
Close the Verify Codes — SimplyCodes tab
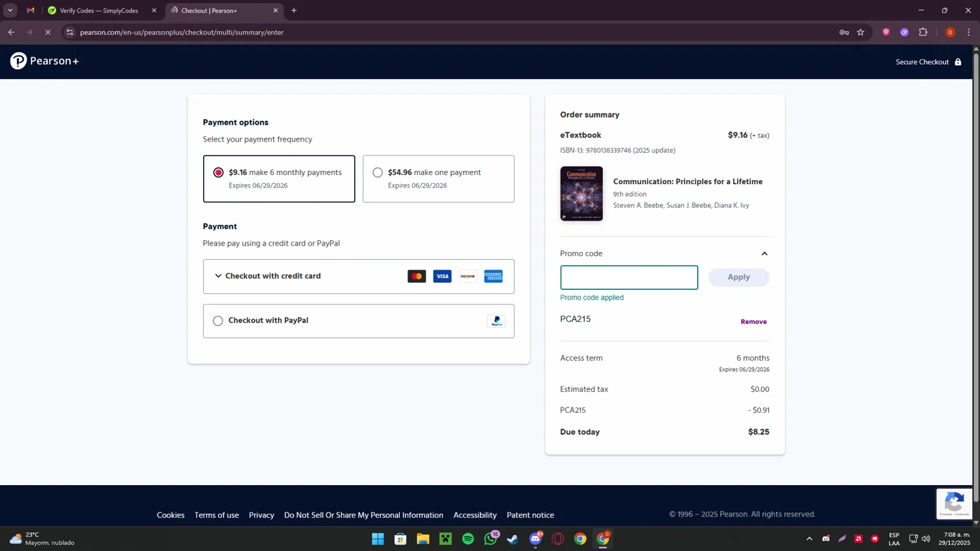154,10
